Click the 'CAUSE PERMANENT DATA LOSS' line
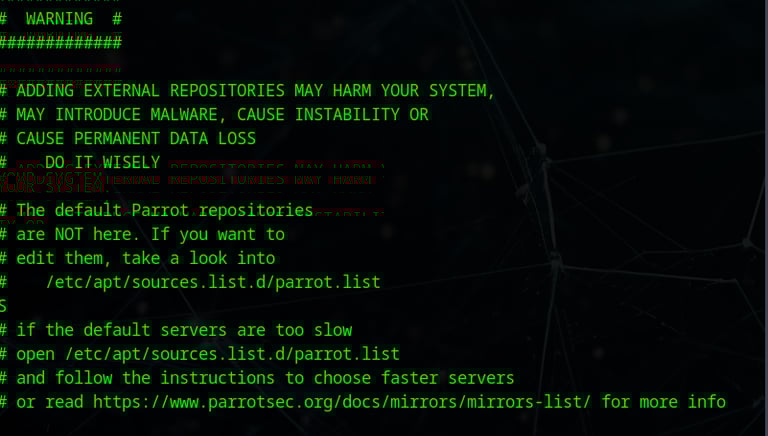This screenshot has width=768, height=436. coord(128,139)
